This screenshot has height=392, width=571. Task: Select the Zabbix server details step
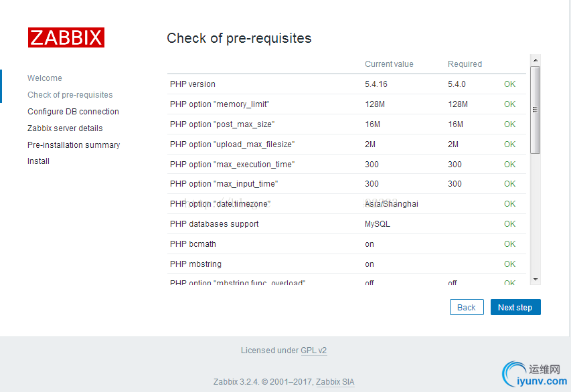click(65, 128)
